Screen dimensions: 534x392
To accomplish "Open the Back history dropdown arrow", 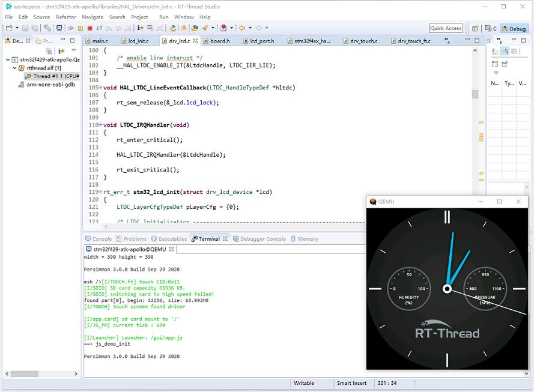I will (x=250, y=28).
